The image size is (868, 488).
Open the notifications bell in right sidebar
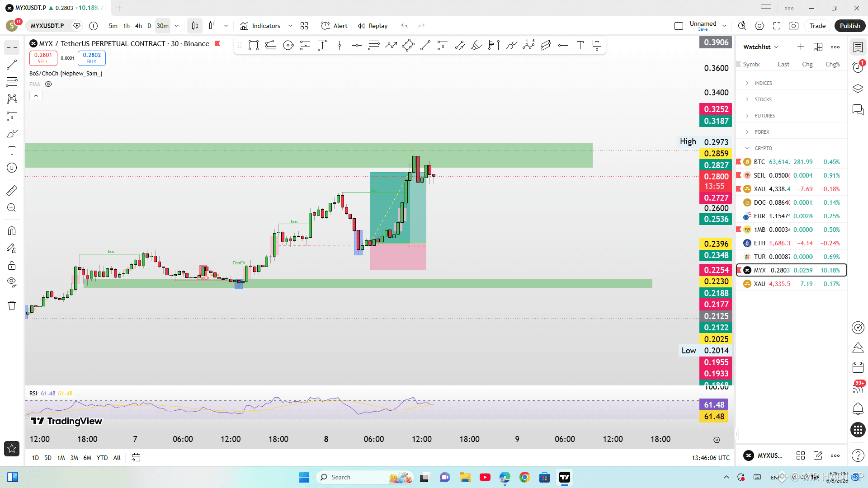[x=858, y=409]
